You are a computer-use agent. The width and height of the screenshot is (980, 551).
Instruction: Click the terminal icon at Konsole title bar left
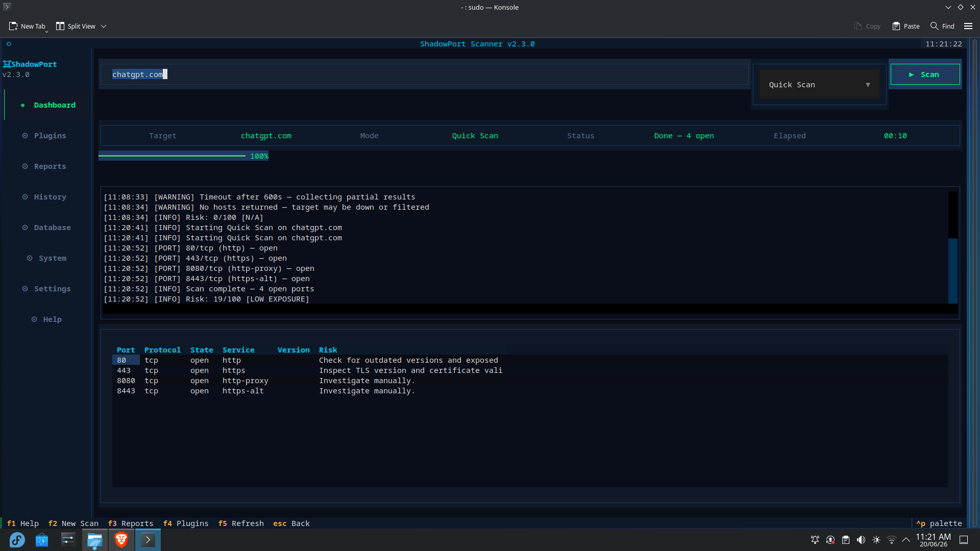[7, 7]
